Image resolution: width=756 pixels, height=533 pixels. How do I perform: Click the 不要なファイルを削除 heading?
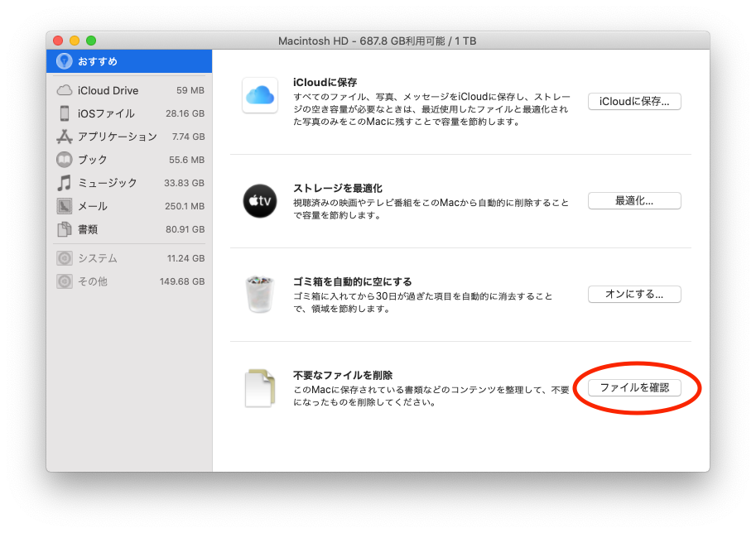342,376
